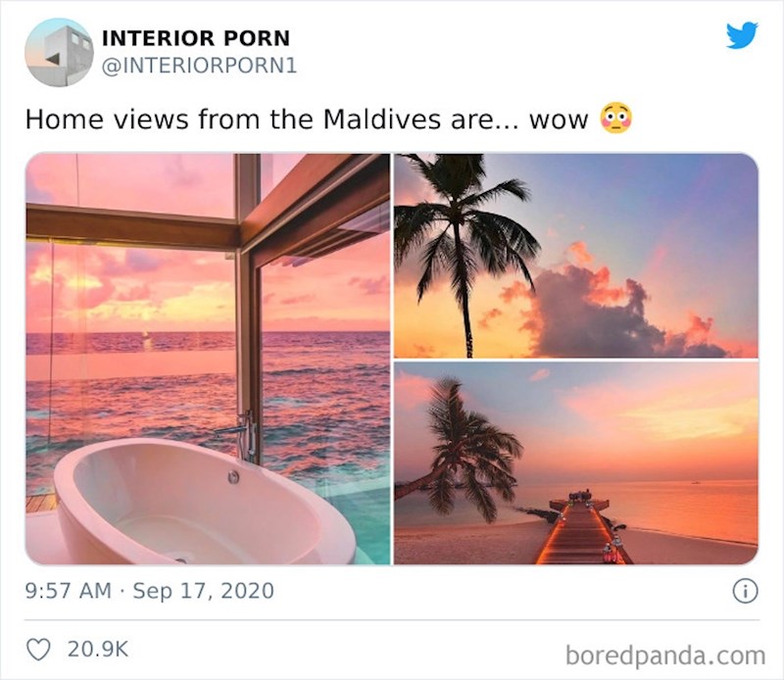The width and height of the screenshot is (784, 680).
Task: Visit the @INTERIORPORN1 handle link
Action: click(200, 66)
